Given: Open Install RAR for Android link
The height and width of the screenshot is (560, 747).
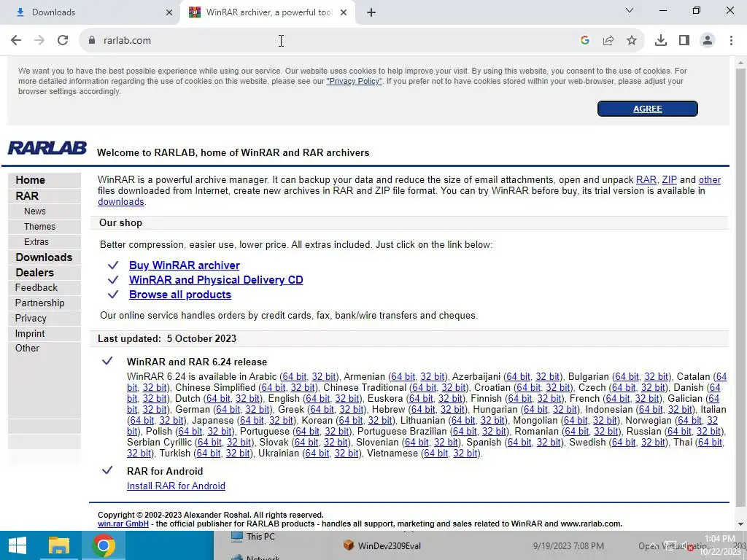Looking at the screenshot, I should (176, 486).
